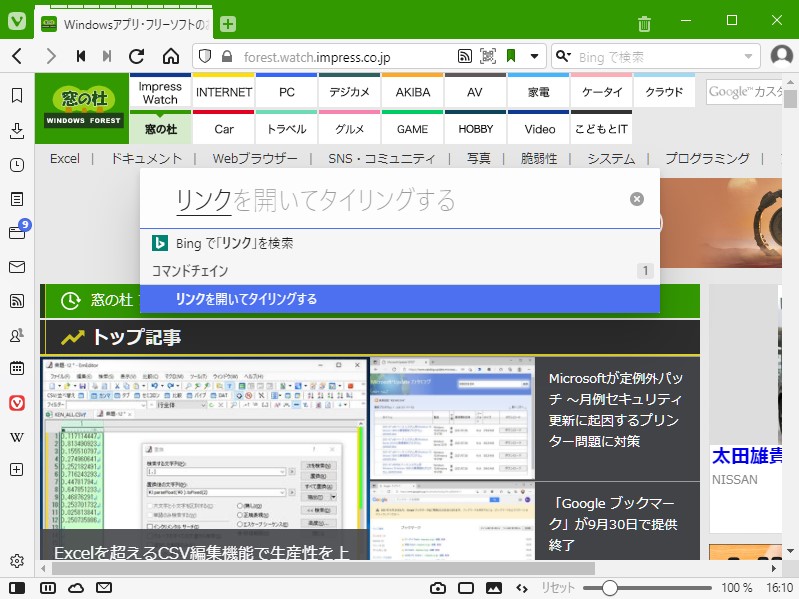Click the green bookmark page icon
Image resolution: width=799 pixels, height=599 pixels.
[x=511, y=56]
